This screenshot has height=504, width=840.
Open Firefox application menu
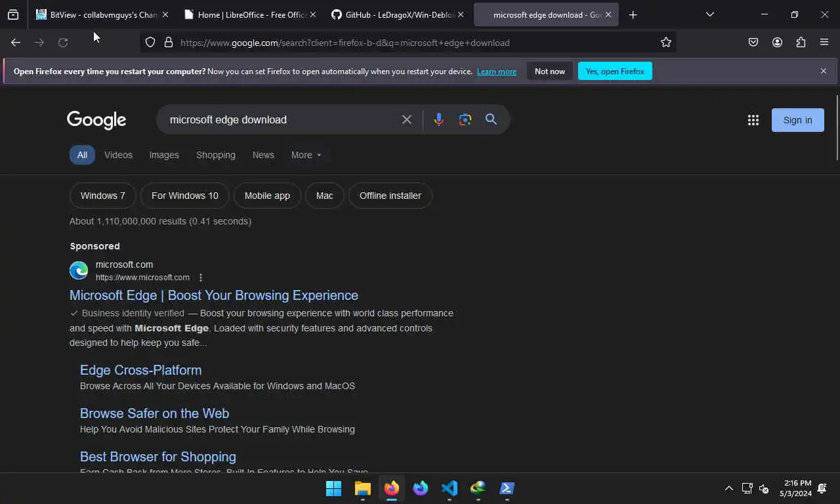pos(824,43)
